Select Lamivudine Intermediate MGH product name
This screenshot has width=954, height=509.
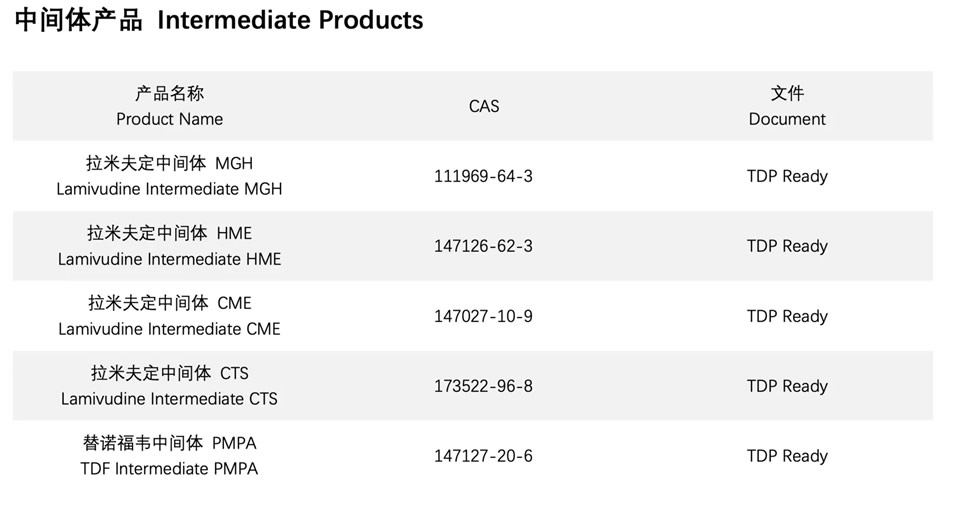[x=169, y=189]
